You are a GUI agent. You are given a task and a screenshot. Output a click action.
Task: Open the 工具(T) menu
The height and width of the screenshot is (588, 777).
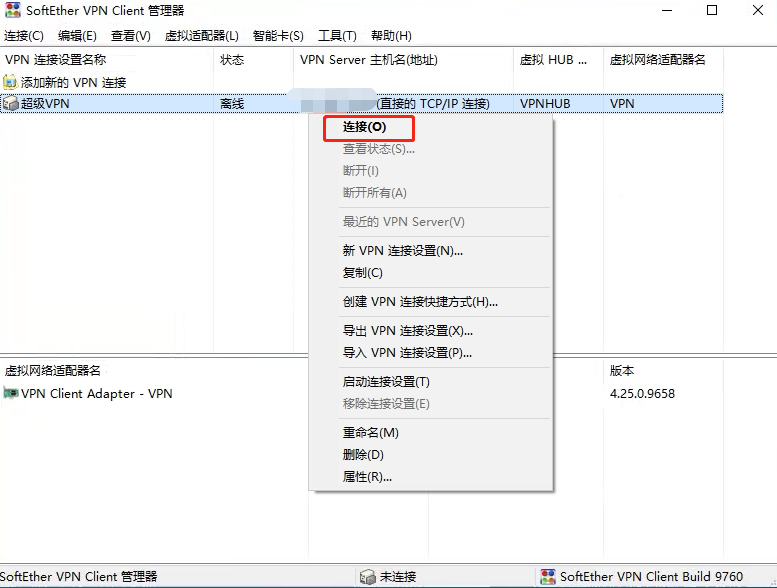point(337,36)
